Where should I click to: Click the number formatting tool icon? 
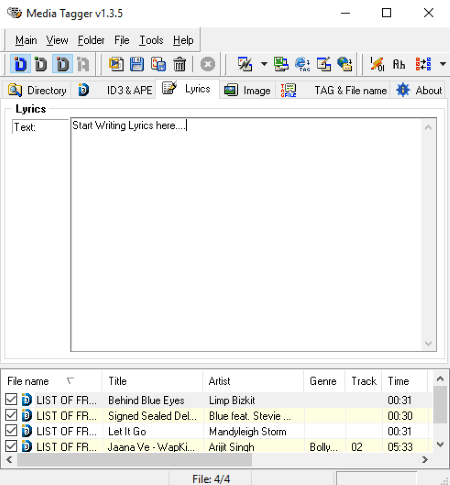[x=377, y=64]
